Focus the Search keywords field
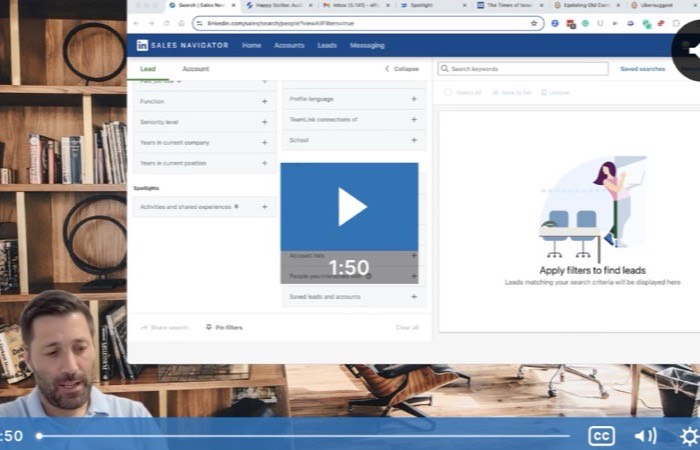Viewport: 700px width, 450px height. 523,69
